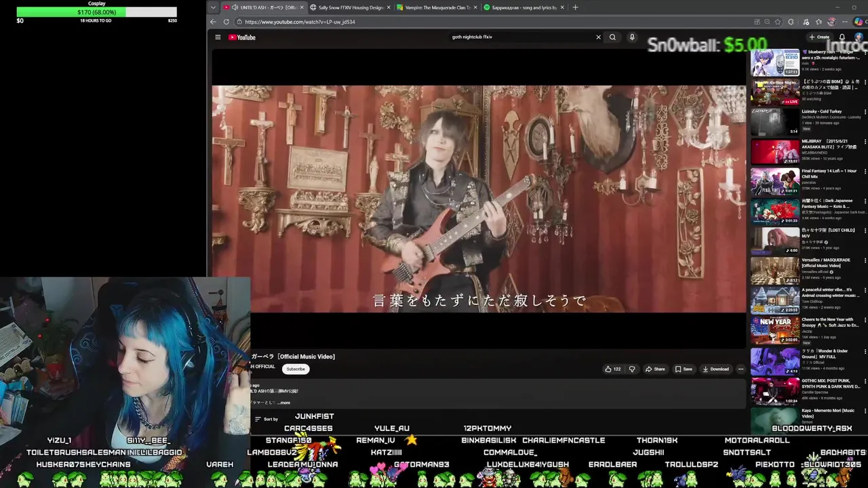Bookmark the page with the star icon
Image resolution: width=868 pixels, height=488 pixels.
point(778,22)
